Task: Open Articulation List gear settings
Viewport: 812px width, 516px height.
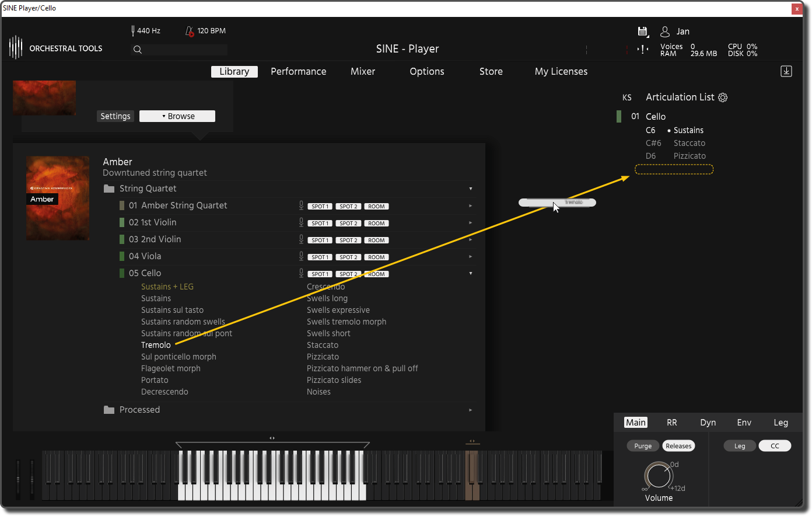Action: (x=723, y=97)
